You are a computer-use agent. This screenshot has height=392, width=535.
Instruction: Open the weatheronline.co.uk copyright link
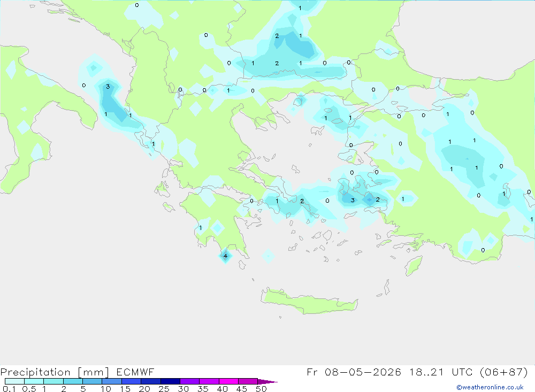490,387
